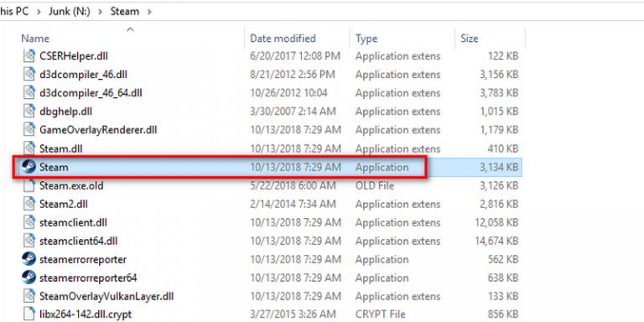The image size is (644, 322).
Task: Open the chevron between Junk (N:) and Steam
Action: tap(101, 12)
